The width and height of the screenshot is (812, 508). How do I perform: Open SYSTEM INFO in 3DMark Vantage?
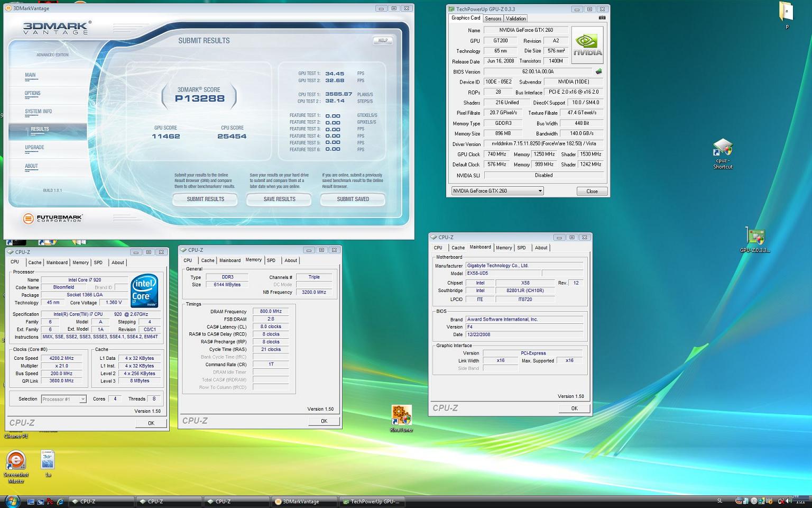coord(38,112)
